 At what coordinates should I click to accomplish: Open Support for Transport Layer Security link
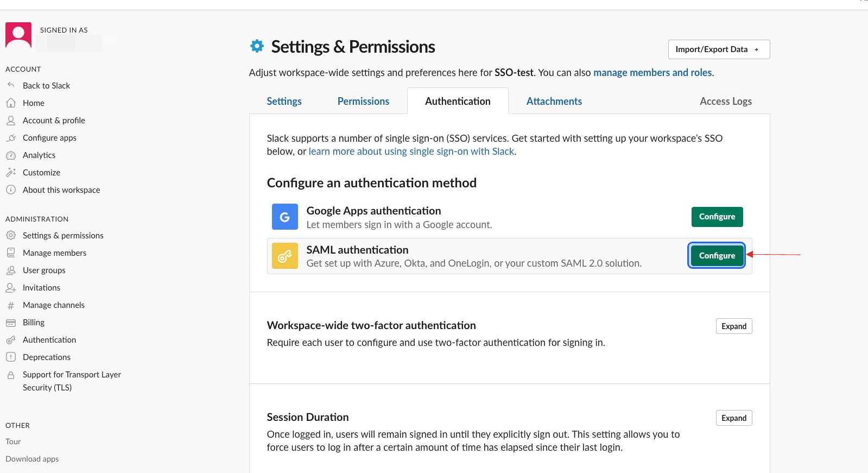[72, 381]
